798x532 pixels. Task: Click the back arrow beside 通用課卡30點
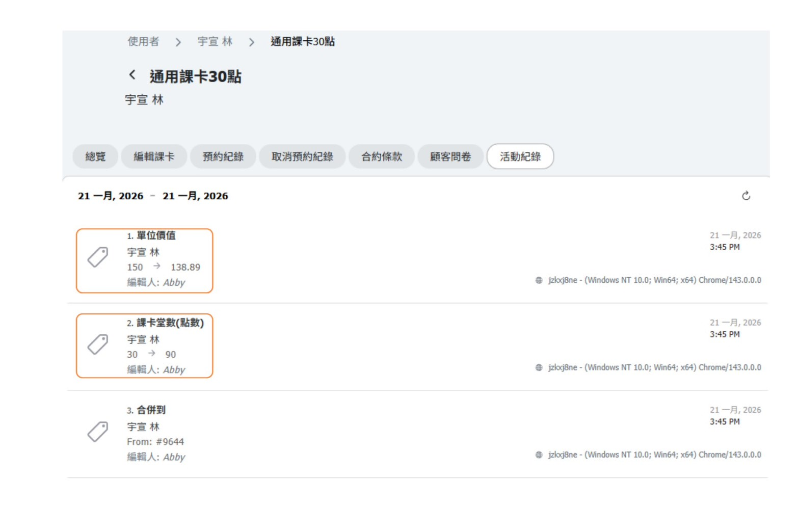[132, 75]
